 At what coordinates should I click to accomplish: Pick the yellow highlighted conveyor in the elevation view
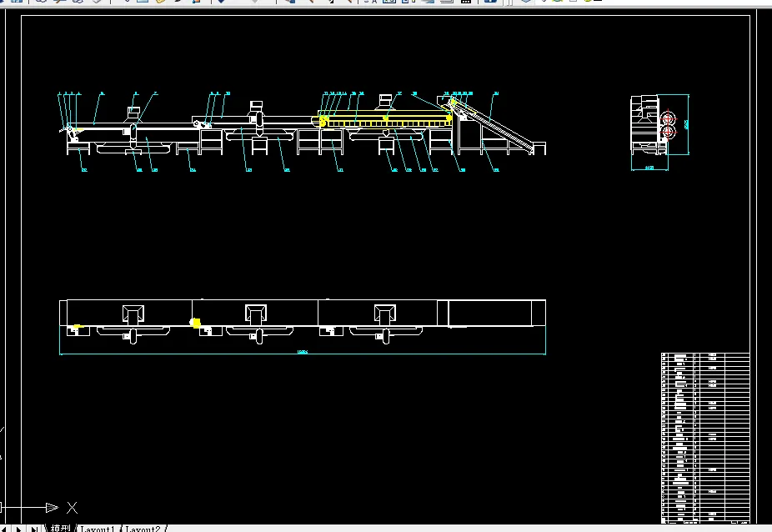[385, 121]
